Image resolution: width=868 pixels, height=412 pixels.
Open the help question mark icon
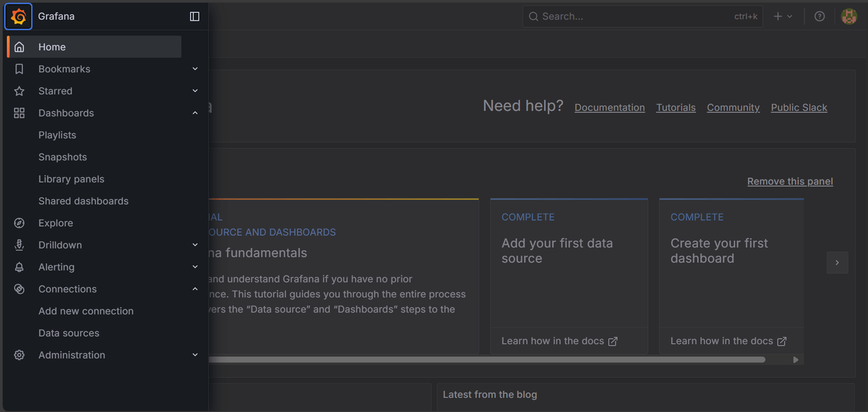click(x=820, y=17)
